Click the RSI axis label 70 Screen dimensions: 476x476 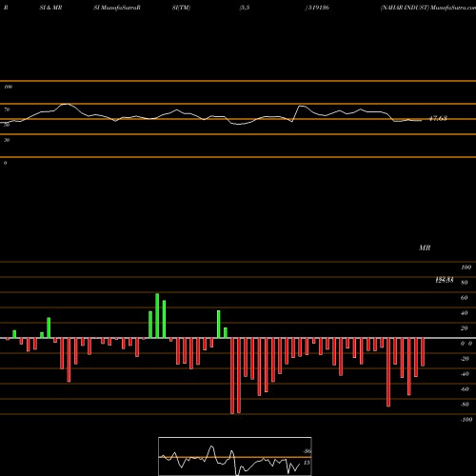7,109
